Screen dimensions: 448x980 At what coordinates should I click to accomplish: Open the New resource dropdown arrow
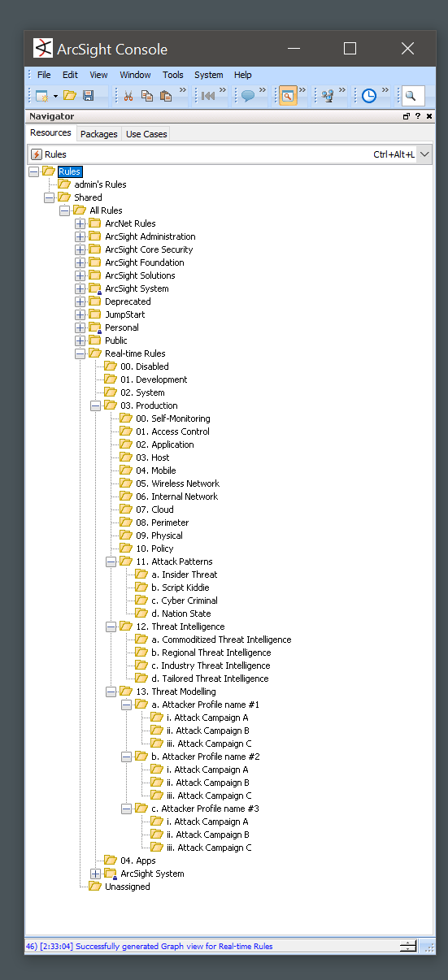click(55, 96)
